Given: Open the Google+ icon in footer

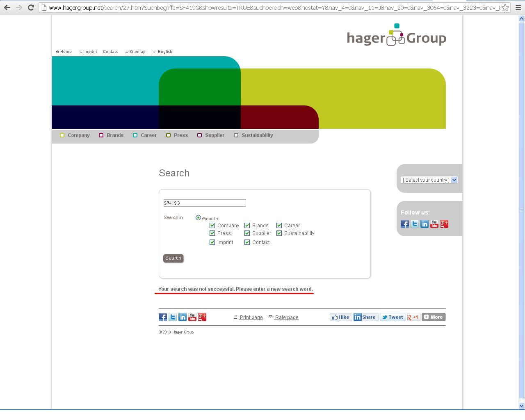Looking at the screenshot, I should (202, 317).
